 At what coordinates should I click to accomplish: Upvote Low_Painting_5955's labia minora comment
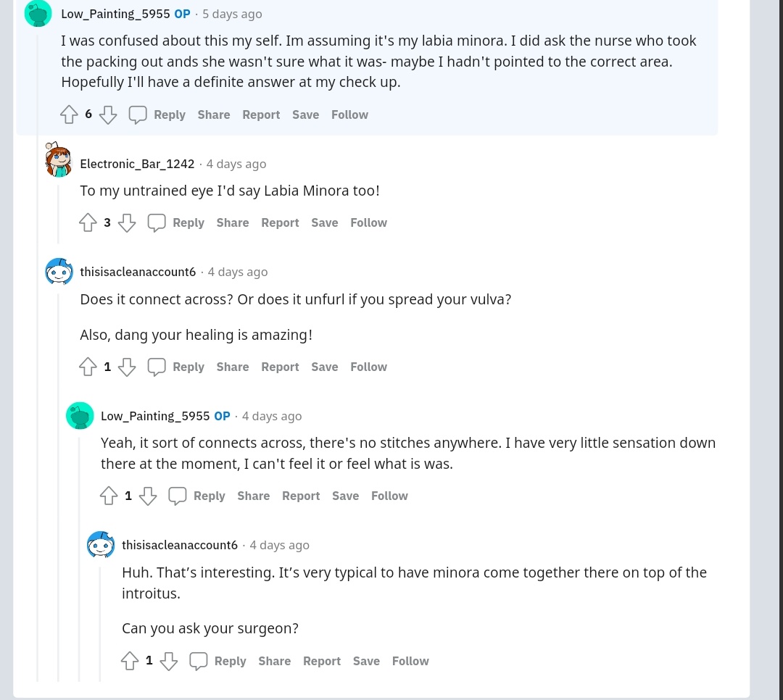tap(69, 114)
